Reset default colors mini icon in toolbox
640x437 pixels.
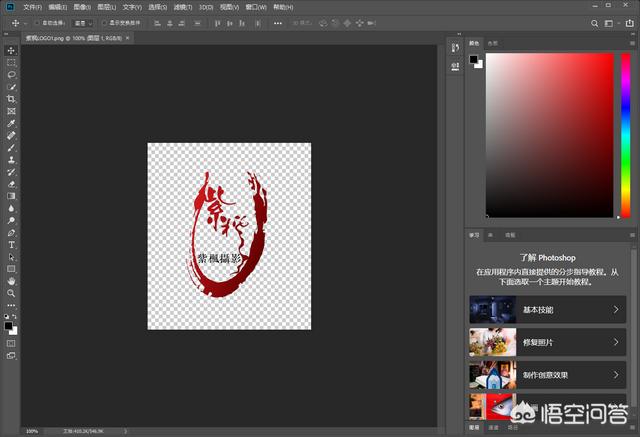click(x=7, y=317)
